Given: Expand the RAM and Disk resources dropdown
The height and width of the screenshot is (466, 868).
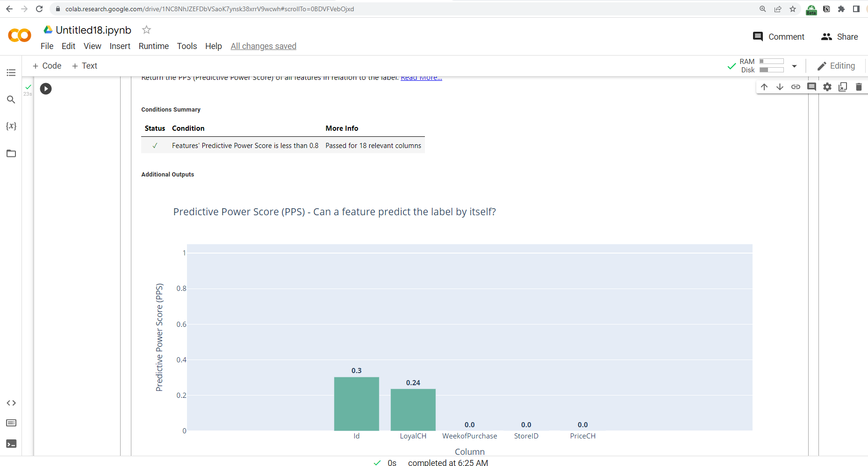Looking at the screenshot, I should tap(795, 66).
